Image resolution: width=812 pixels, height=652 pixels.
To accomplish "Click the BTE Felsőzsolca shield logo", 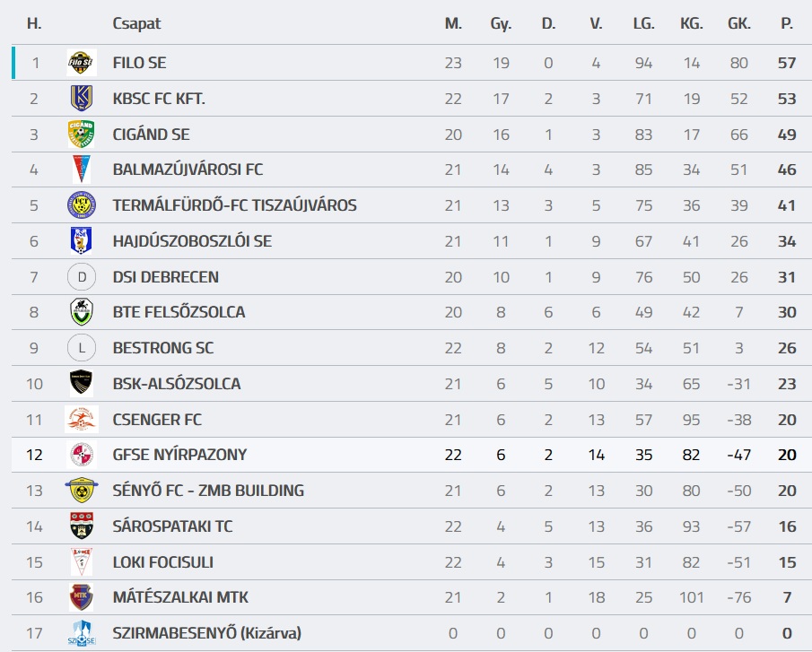I will [82, 312].
